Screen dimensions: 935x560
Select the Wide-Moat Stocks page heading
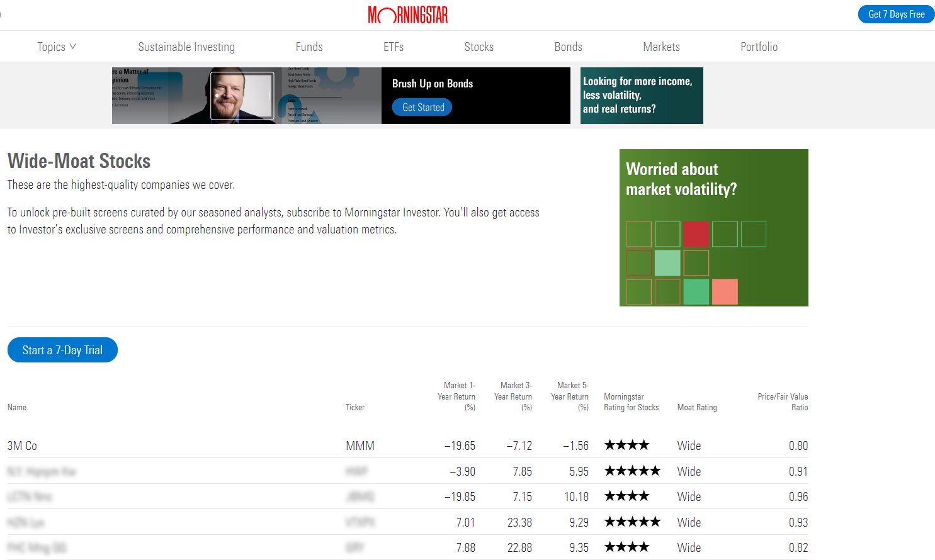pyautogui.click(x=79, y=161)
